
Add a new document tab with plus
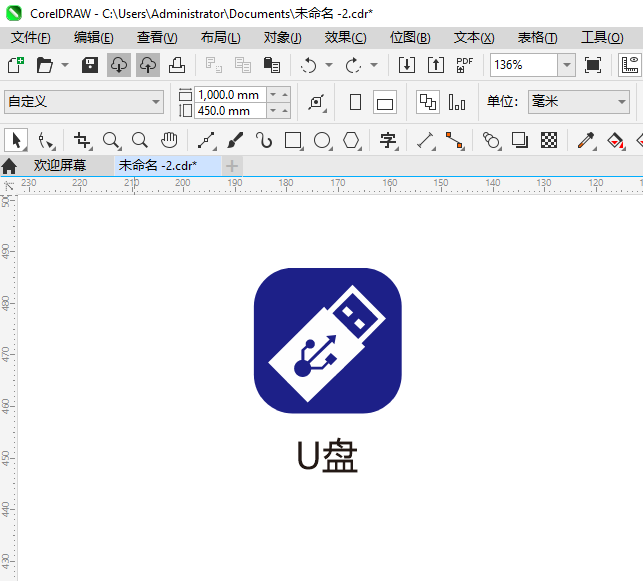(232, 166)
